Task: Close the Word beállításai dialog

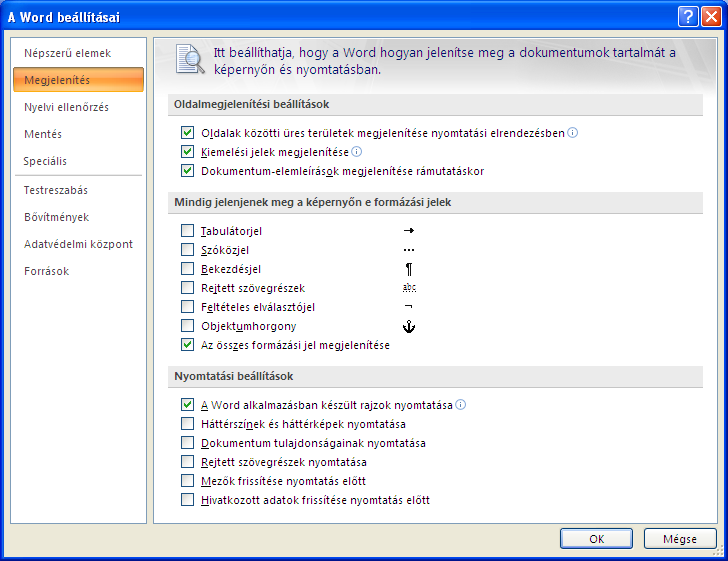Action: click(x=711, y=17)
